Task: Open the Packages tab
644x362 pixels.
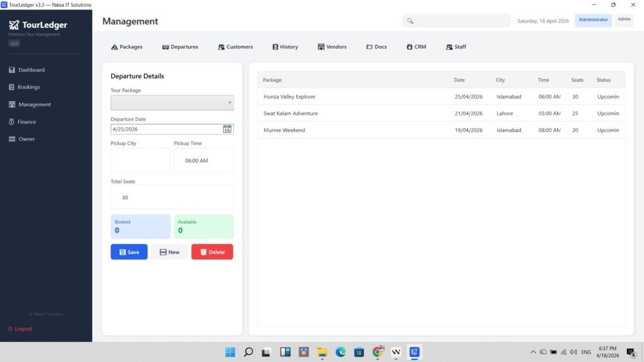Action: point(126,47)
